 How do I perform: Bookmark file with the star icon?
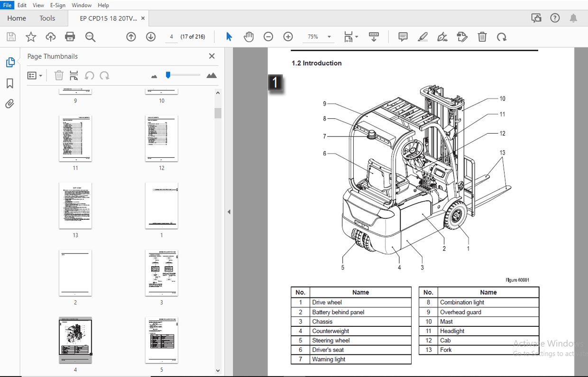31,37
